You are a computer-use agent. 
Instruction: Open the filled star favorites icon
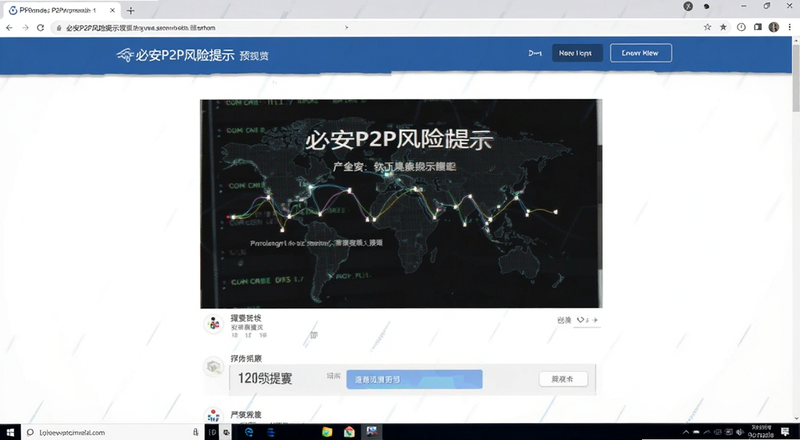723,27
